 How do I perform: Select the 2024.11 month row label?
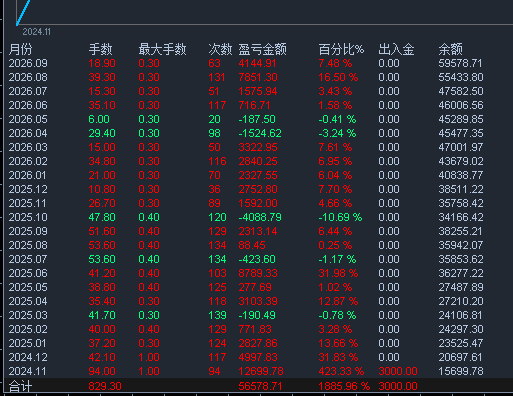[28, 371]
